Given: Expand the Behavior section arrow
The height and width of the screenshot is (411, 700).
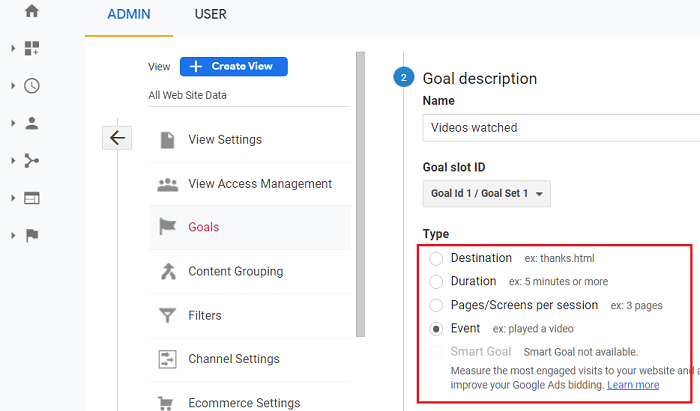Looking at the screenshot, I should pos(13,198).
